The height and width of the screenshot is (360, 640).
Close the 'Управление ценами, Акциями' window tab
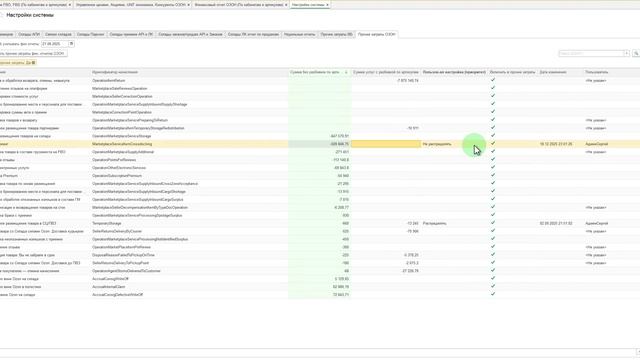click(188, 5)
